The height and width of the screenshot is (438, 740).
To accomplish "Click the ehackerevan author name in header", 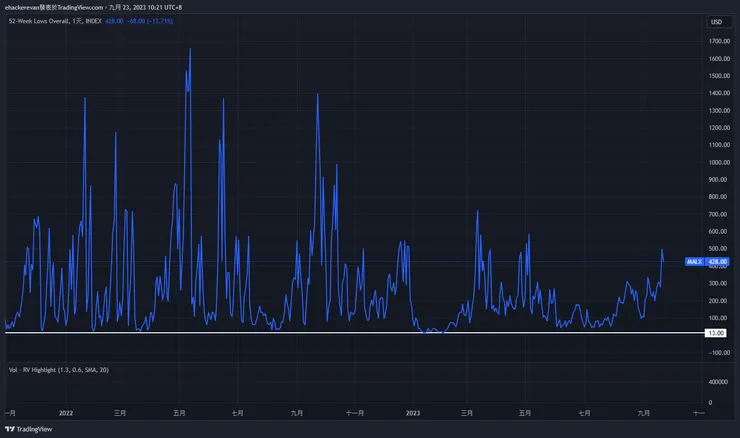I will [x=22, y=7].
